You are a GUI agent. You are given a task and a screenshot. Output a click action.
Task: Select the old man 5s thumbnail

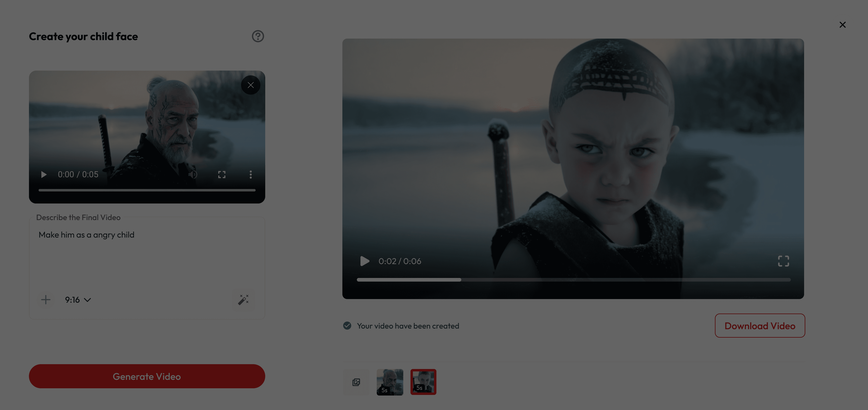[x=390, y=382]
